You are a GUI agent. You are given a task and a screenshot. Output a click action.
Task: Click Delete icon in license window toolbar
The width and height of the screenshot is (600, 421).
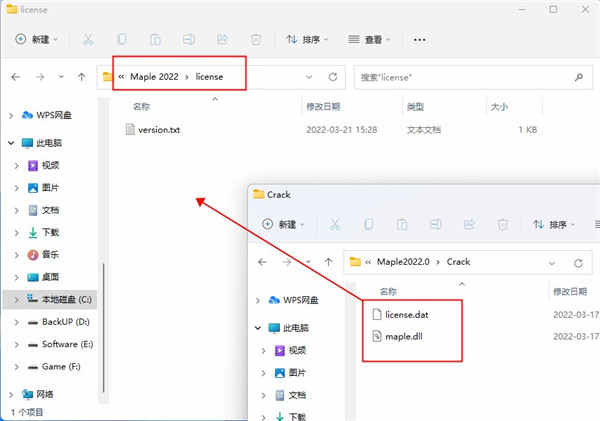(x=256, y=39)
